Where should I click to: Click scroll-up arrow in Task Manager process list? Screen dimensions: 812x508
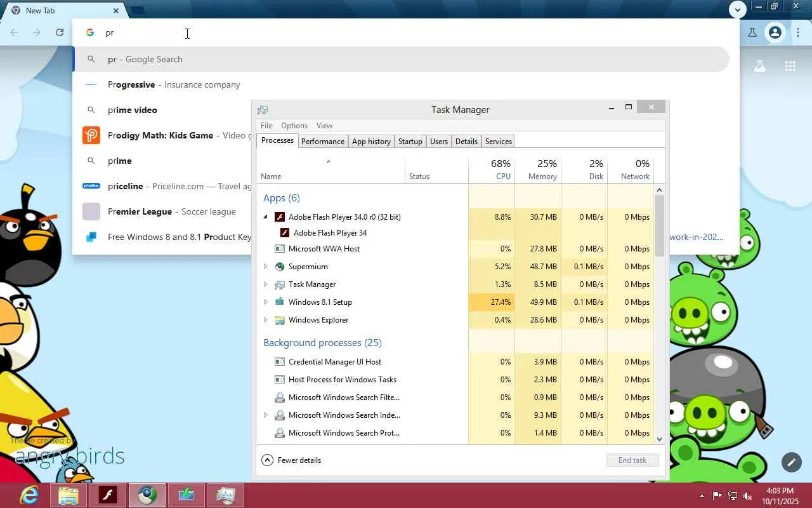[659, 190]
